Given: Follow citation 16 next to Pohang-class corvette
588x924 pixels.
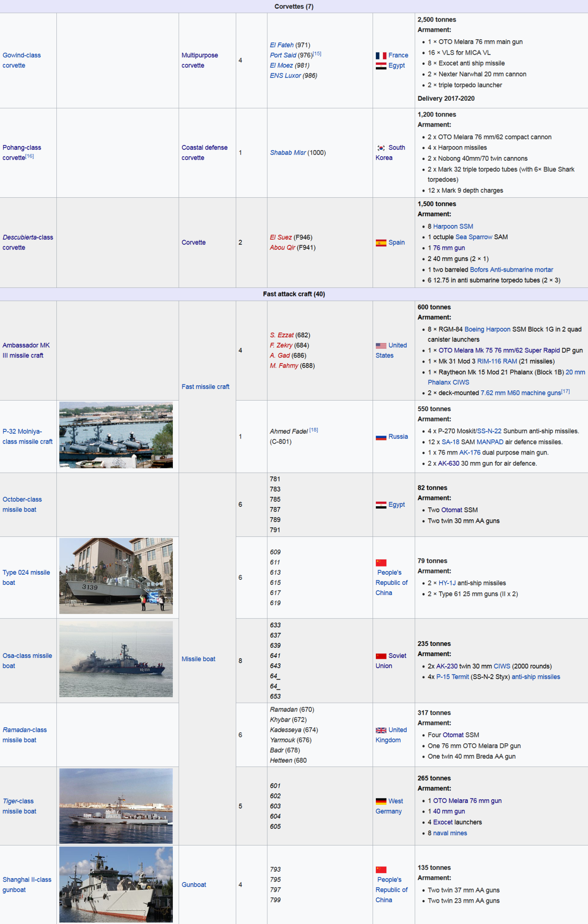Looking at the screenshot, I should click(30, 156).
